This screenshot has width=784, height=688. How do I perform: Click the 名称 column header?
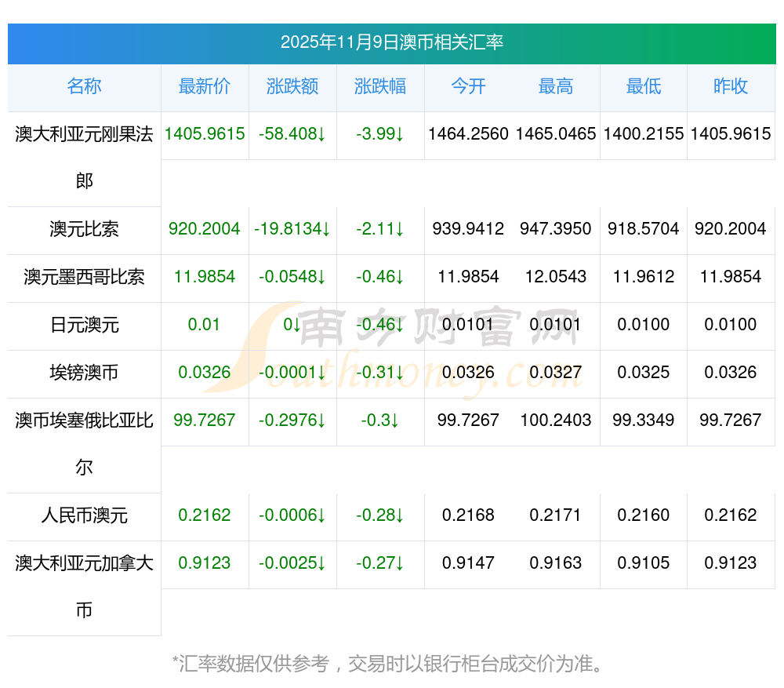click(84, 87)
